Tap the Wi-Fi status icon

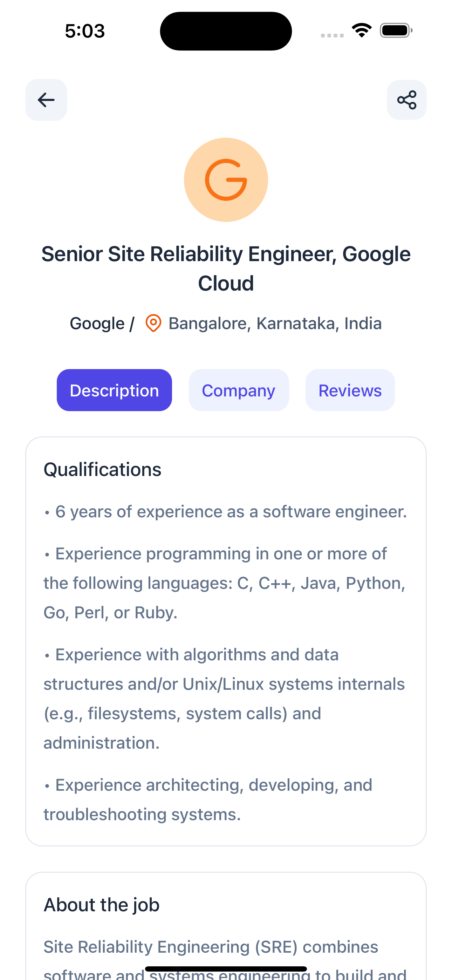tap(362, 30)
